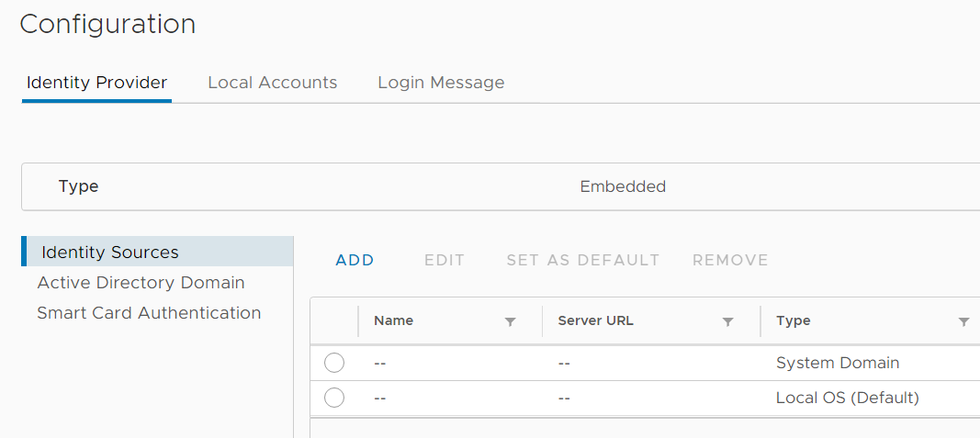Click the Name column header
980x438 pixels.
(393, 320)
